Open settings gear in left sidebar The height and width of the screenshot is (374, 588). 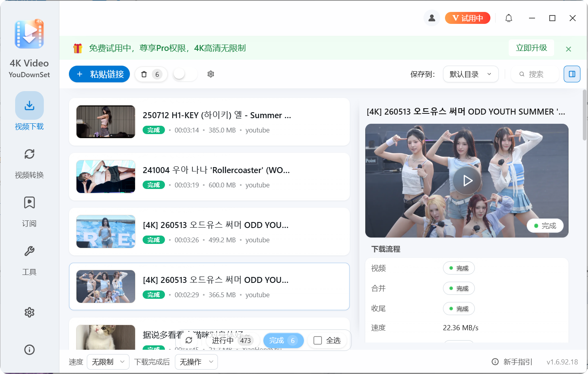(29, 312)
